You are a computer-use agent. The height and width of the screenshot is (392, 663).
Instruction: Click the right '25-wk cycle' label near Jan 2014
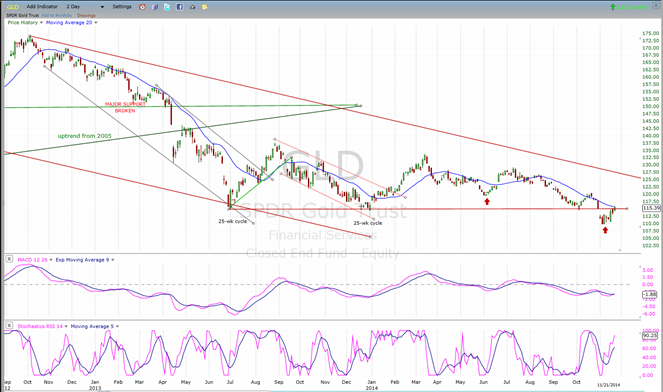point(368,223)
